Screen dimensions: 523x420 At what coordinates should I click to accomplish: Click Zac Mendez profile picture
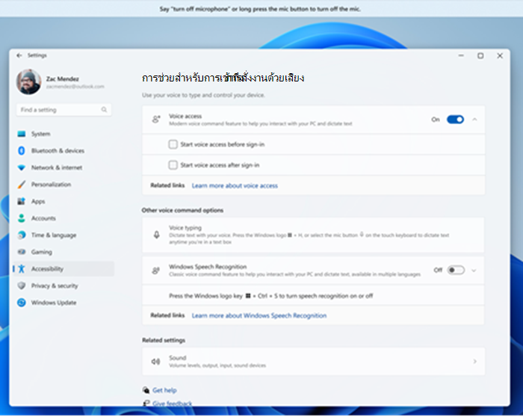coord(28,81)
